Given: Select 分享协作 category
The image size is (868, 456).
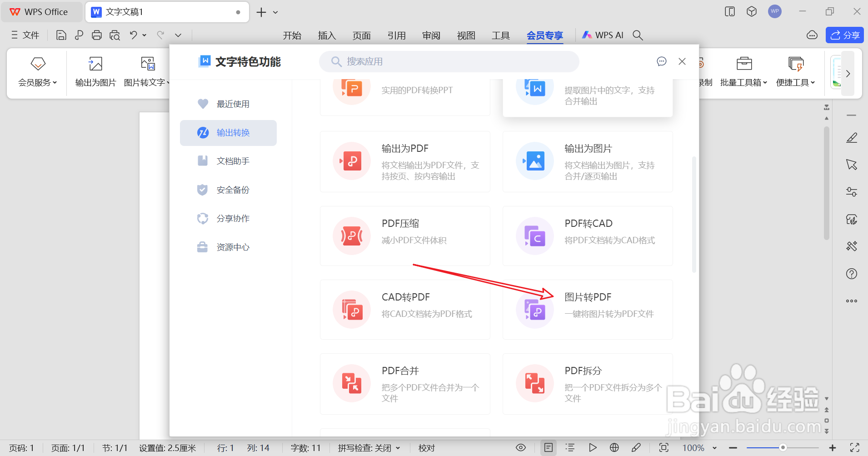Looking at the screenshot, I should [228, 219].
